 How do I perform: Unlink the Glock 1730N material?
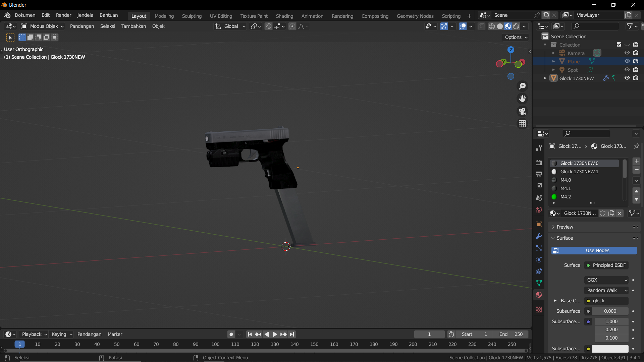(x=620, y=213)
